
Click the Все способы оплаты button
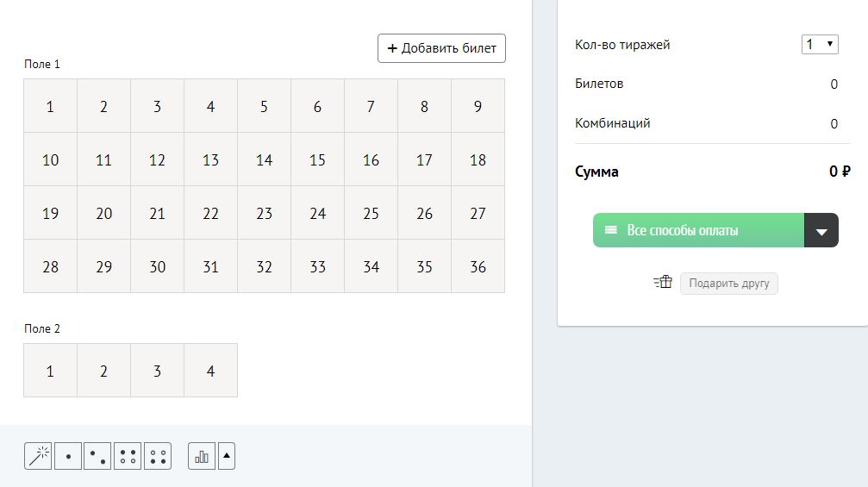pyautogui.click(x=698, y=231)
